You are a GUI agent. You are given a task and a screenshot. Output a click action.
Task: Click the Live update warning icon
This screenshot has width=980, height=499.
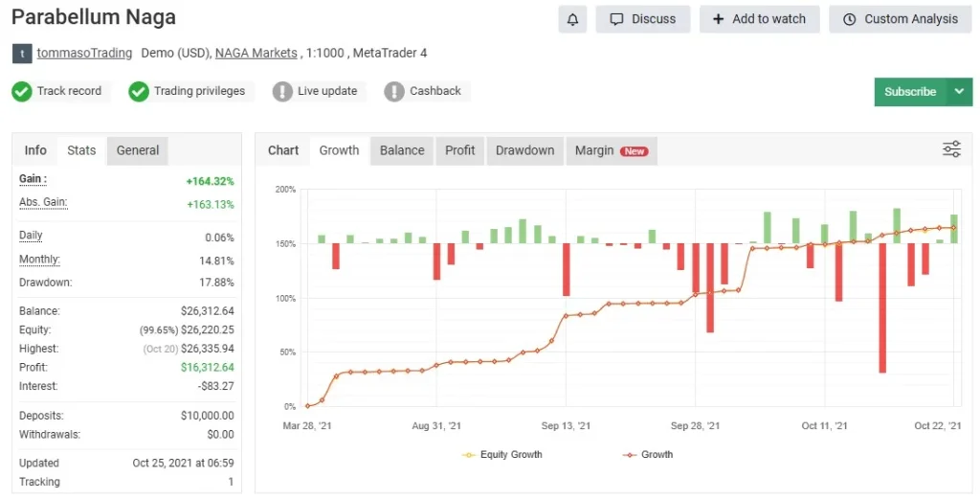click(x=282, y=92)
